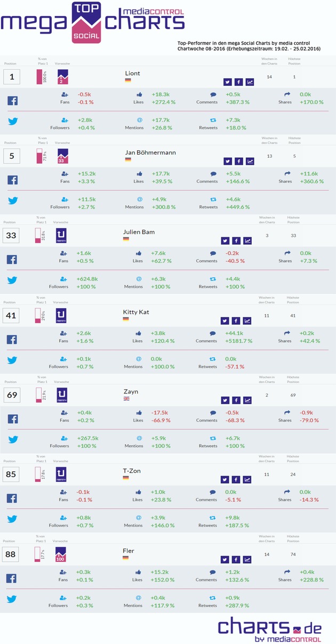Click Jan Böhmermann's Twitter icon button
Image resolution: width=336 pixels, height=644 pixels.
coord(228,162)
